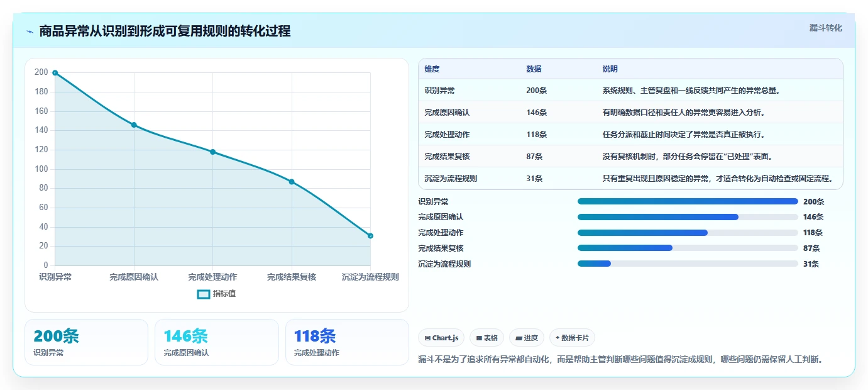
Task: Click the 识别异常 progress bar
Action: 688,201
